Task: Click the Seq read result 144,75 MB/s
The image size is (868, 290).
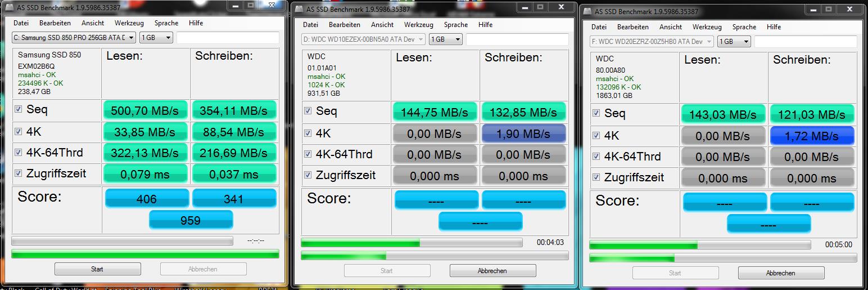Action: 435,113
